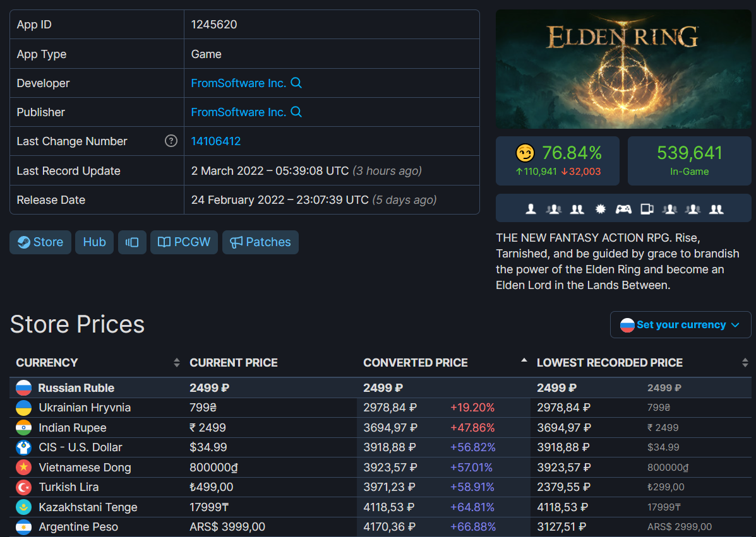The height and width of the screenshot is (537, 756).
Task: Click the Turkish flag icon
Action: 23,487
